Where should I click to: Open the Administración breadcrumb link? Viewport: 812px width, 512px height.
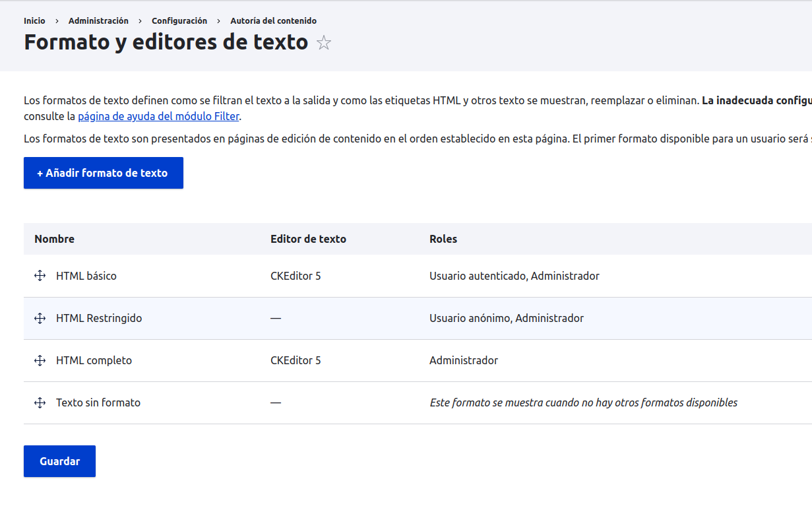coord(98,21)
